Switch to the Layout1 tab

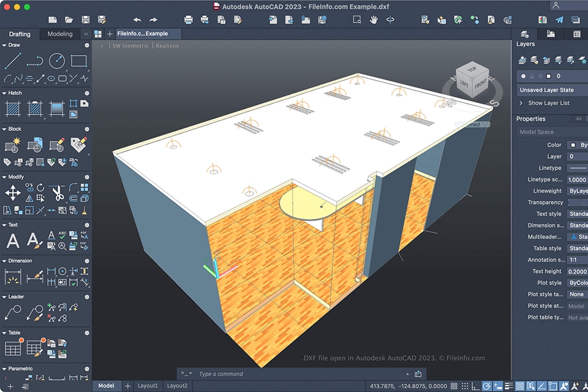point(148,385)
